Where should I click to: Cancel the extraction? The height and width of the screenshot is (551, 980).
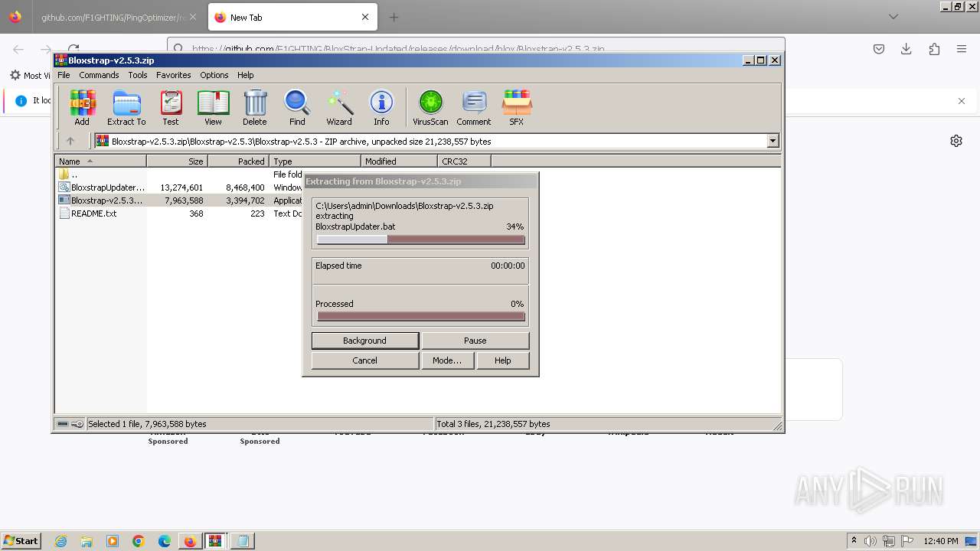365,360
